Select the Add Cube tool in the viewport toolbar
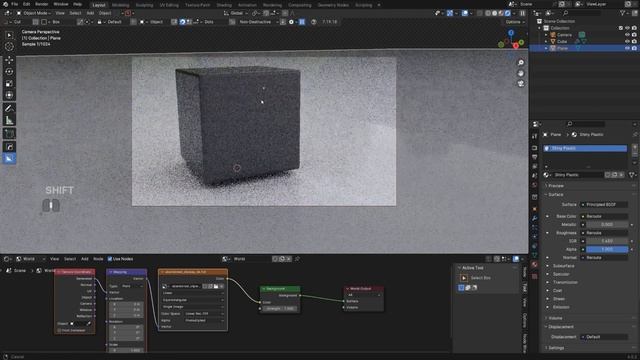640x360 pixels. [x=9, y=133]
